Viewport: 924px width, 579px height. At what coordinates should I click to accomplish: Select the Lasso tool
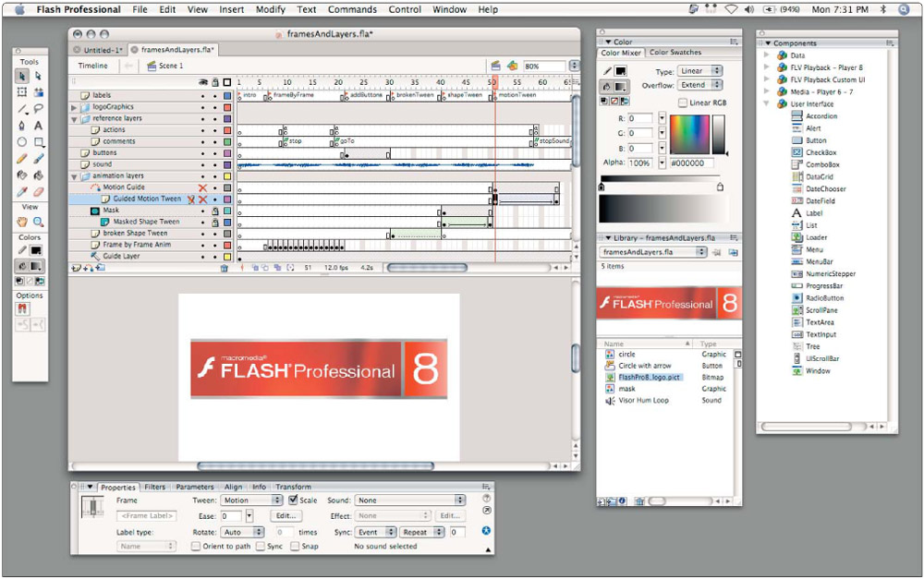click(39, 109)
